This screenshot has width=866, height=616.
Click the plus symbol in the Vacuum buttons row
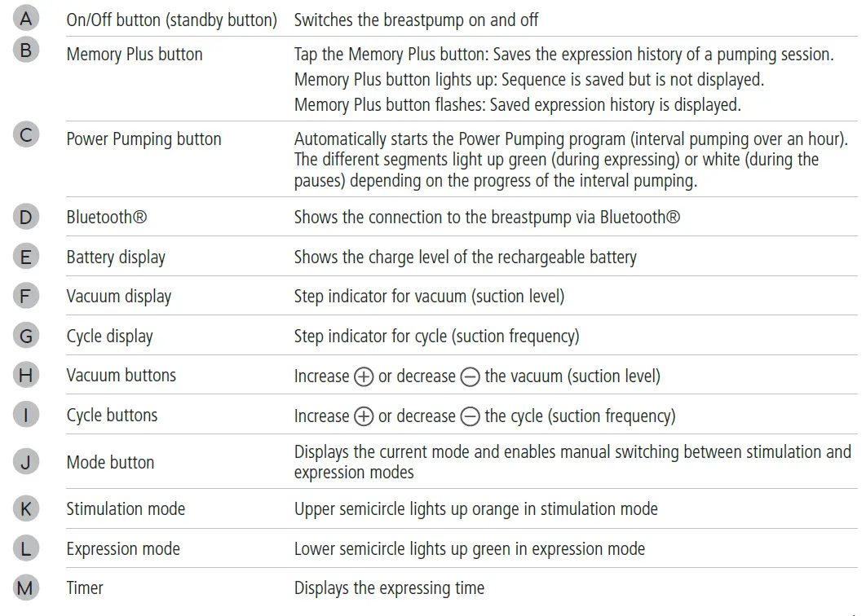tap(364, 377)
